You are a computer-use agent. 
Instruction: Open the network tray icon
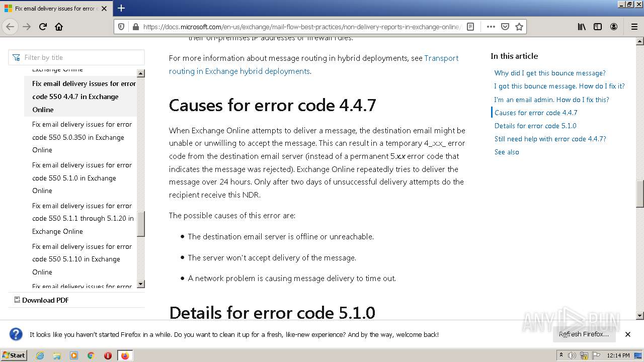(584, 355)
